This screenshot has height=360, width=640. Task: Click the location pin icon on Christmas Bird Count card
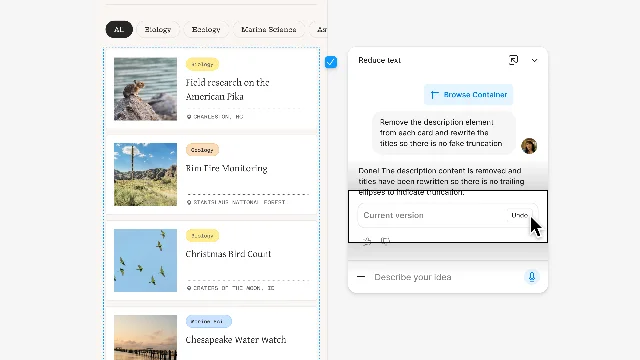tap(189, 288)
